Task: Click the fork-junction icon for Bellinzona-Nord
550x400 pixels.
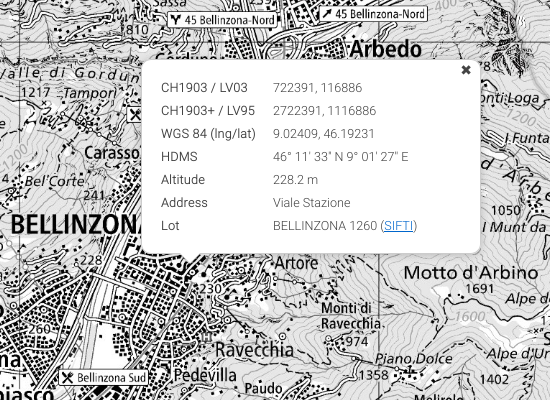Action: click(x=176, y=20)
